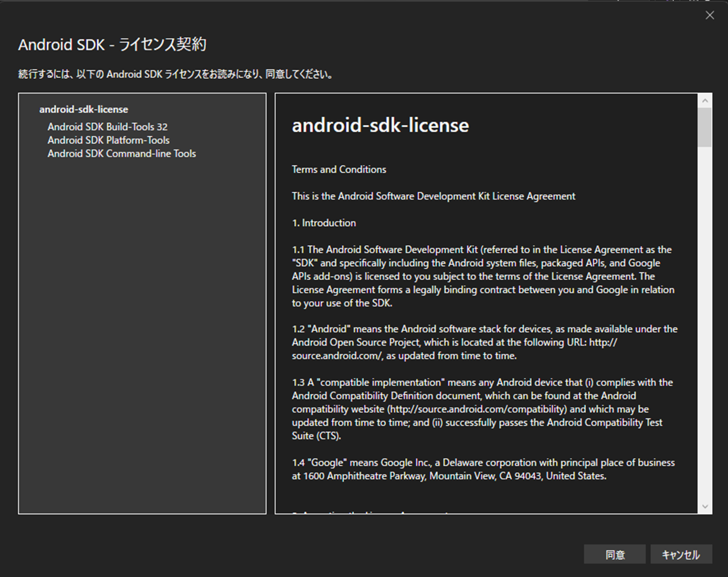
Task: Select Android SDK Command-line Tools entry
Action: click(x=122, y=153)
